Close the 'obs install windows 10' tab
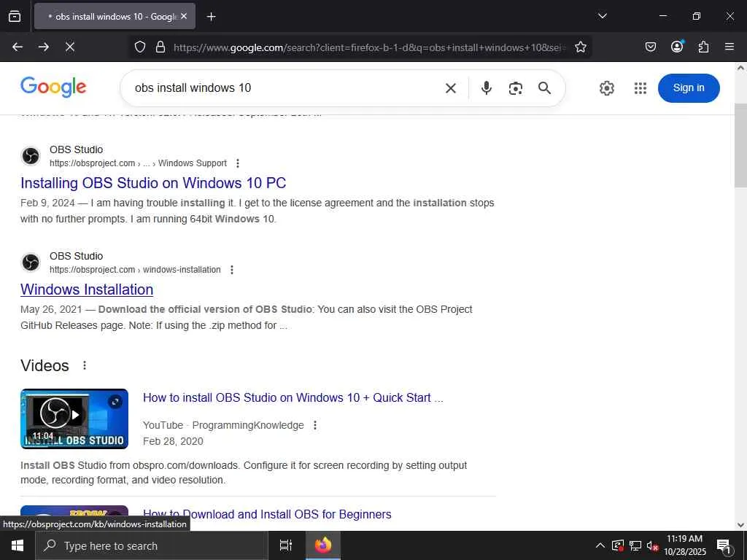747x560 pixels. pos(184,16)
